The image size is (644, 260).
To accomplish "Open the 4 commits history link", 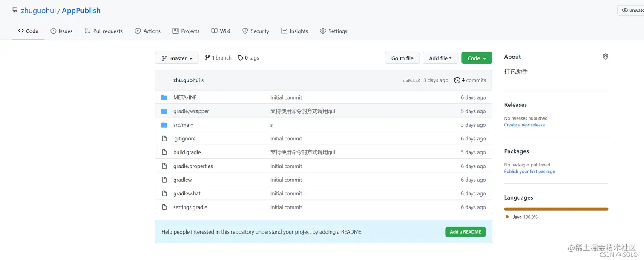I will (x=470, y=80).
